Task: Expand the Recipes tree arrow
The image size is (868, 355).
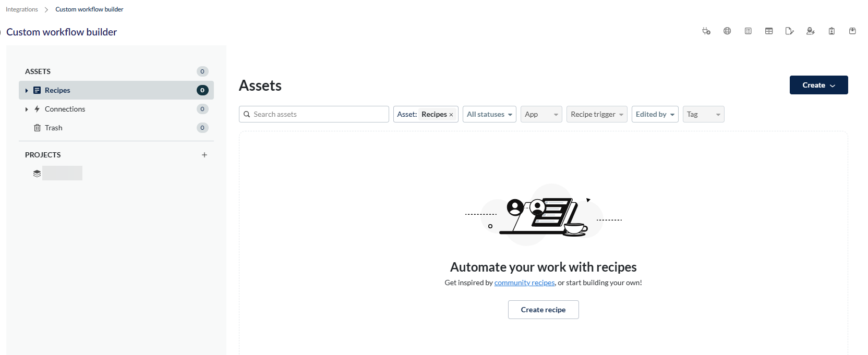Action: (x=27, y=91)
